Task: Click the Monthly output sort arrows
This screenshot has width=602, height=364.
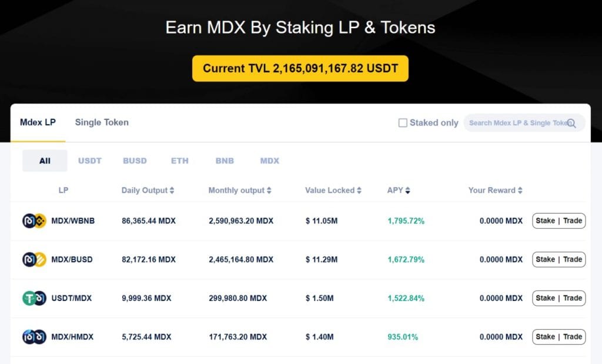Action: click(269, 190)
